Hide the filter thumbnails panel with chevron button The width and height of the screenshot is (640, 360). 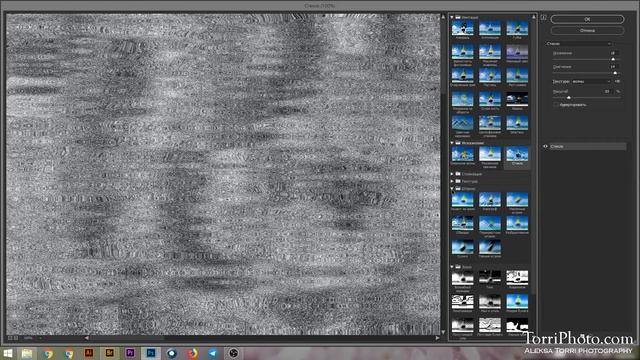point(543,18)
